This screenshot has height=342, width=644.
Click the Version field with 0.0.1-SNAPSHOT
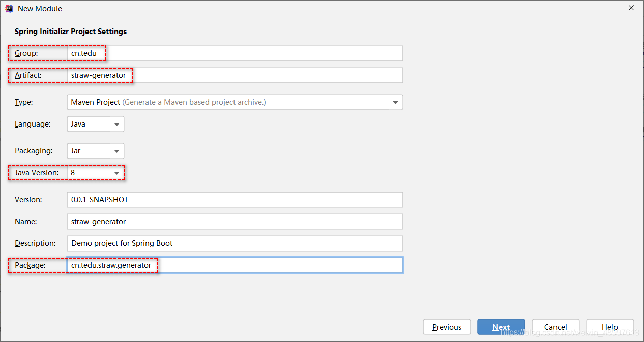pos(235,200)
